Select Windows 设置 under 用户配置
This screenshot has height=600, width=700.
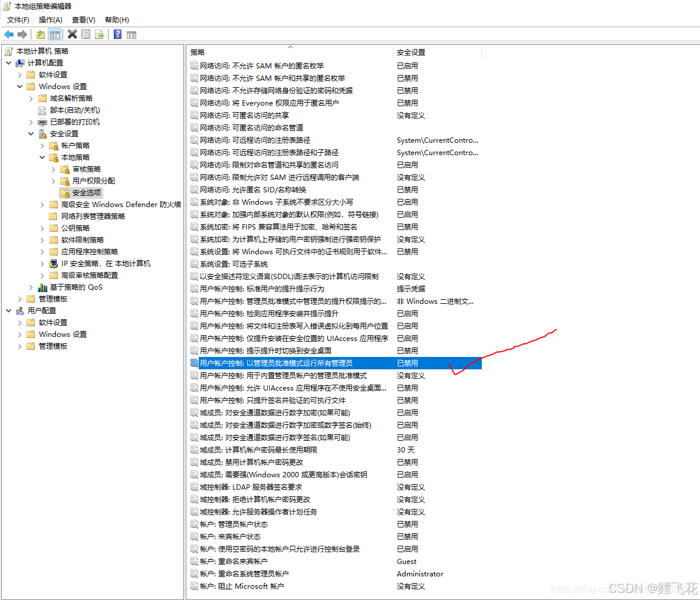[x=63, y=334]
